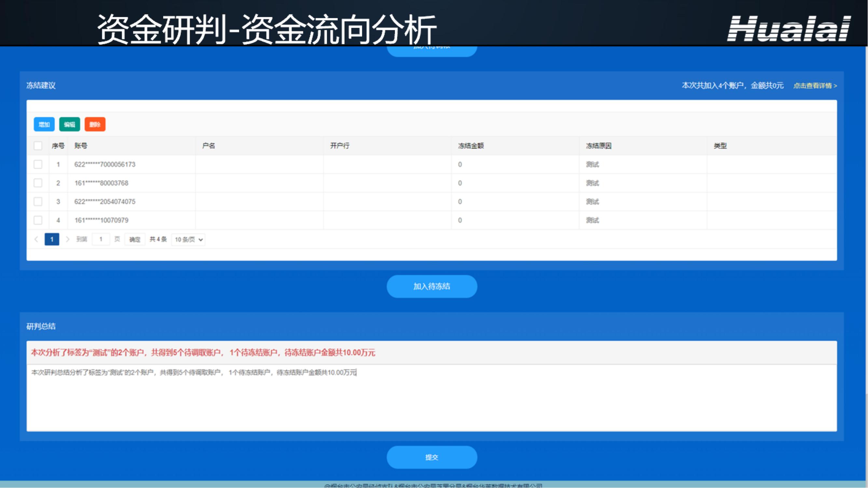Check the row for account 622******7000056173
The width and height of the screenshot is (868, 488).
(38, 164)
